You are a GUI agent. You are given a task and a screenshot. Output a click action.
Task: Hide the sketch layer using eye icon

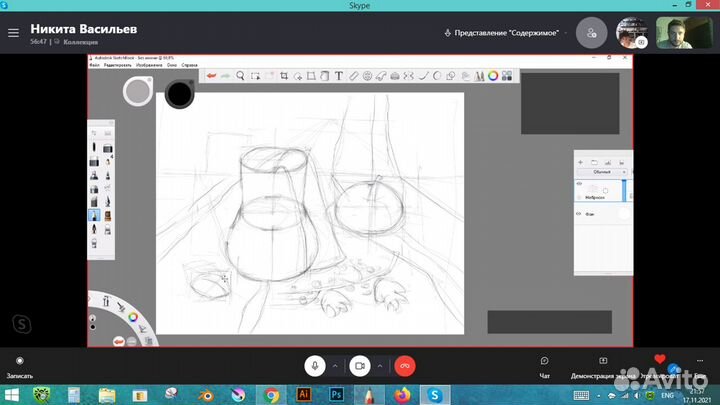[x=580, y=185]
